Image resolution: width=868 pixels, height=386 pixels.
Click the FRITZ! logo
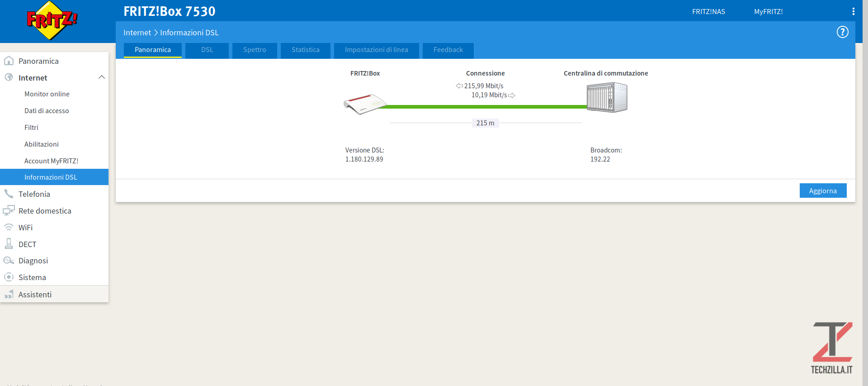click(52, 20)
